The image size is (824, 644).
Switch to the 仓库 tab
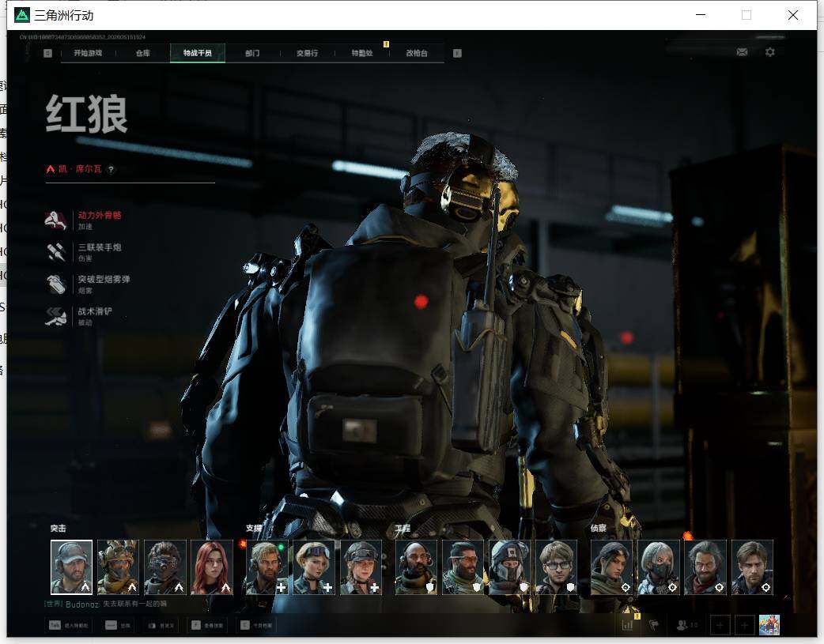(143, 53)
